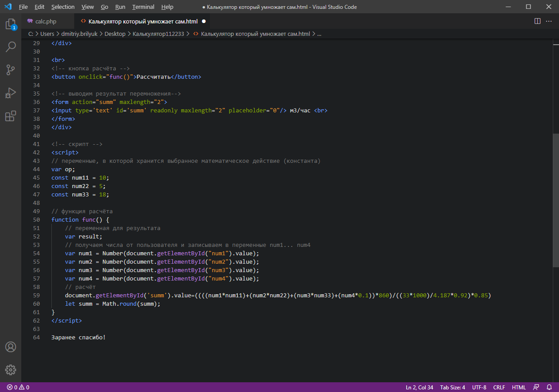Click the '<!-- скрипт -->' comment
This screenshot has height=392, width=559.
point(77,144)
